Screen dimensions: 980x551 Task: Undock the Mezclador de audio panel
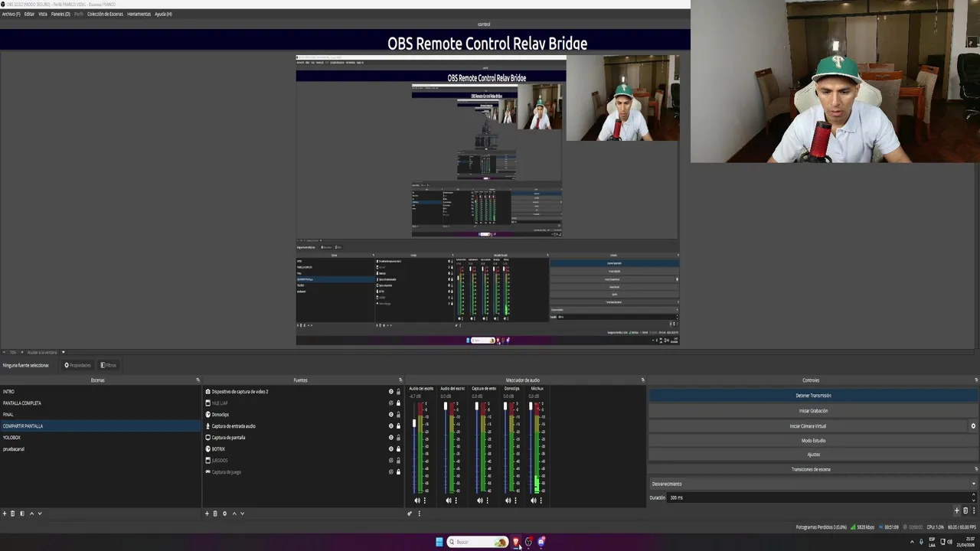[x=642, y=380]
